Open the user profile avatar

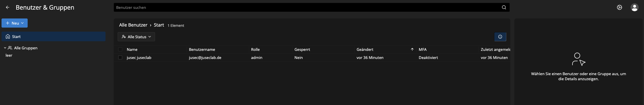[x=634, y=7]
